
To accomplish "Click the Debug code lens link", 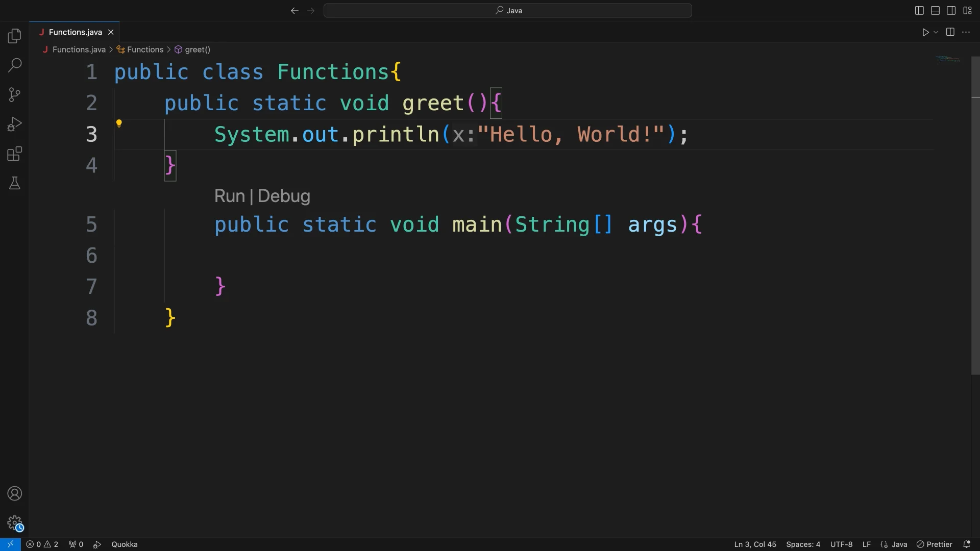I will coord(284,196).
